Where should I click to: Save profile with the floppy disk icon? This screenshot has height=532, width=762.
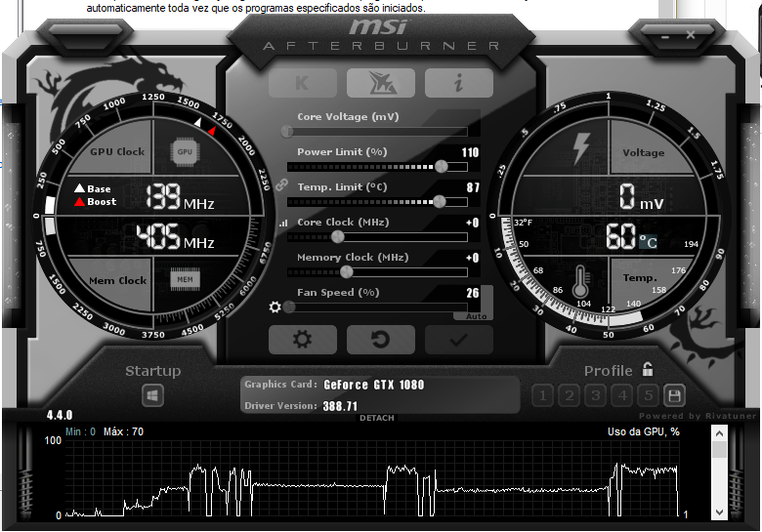674,396
